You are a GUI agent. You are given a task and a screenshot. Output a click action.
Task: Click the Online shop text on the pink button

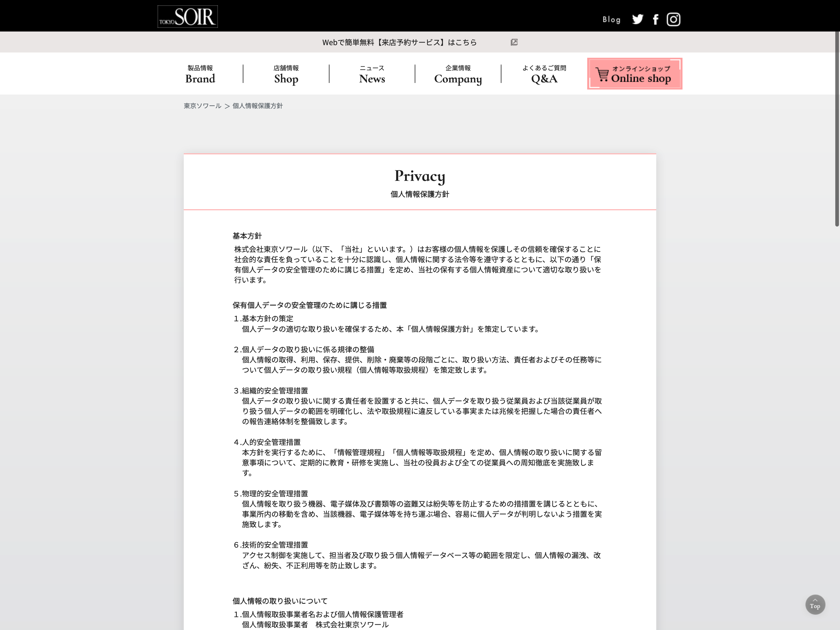pos(641,78)
